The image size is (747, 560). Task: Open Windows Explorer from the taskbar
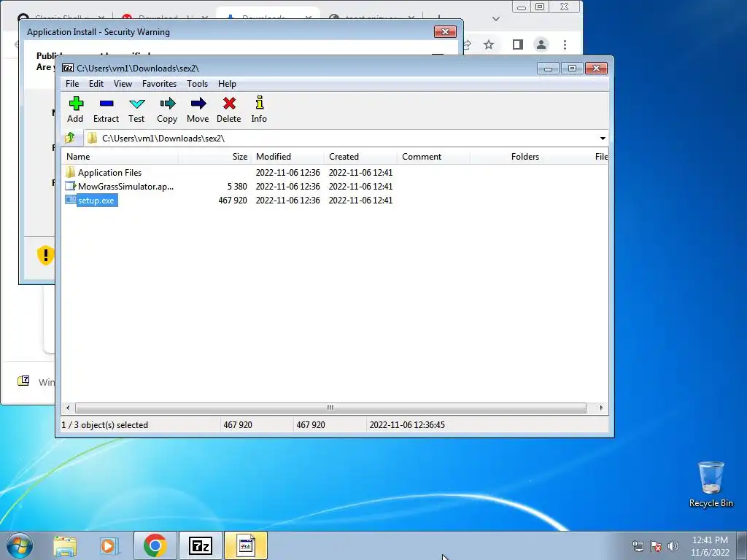tap(65, 545)
